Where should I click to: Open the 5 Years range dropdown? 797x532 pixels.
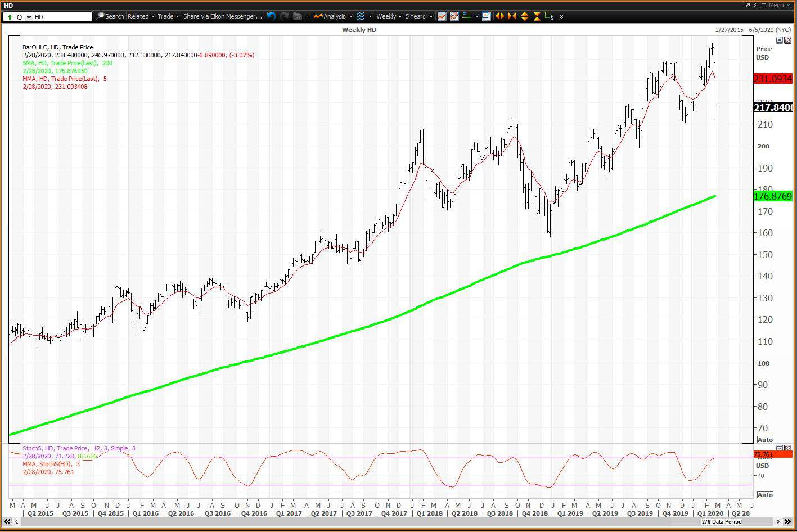(x=416, y=16)
